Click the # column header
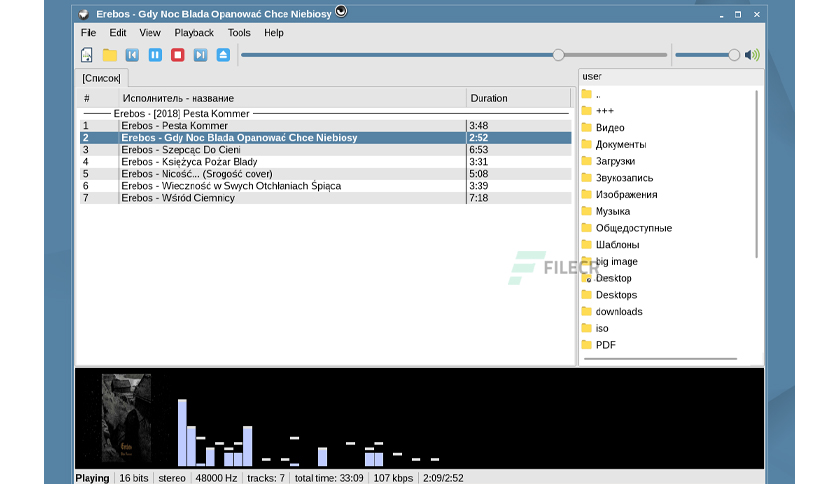 pos(99,98)
